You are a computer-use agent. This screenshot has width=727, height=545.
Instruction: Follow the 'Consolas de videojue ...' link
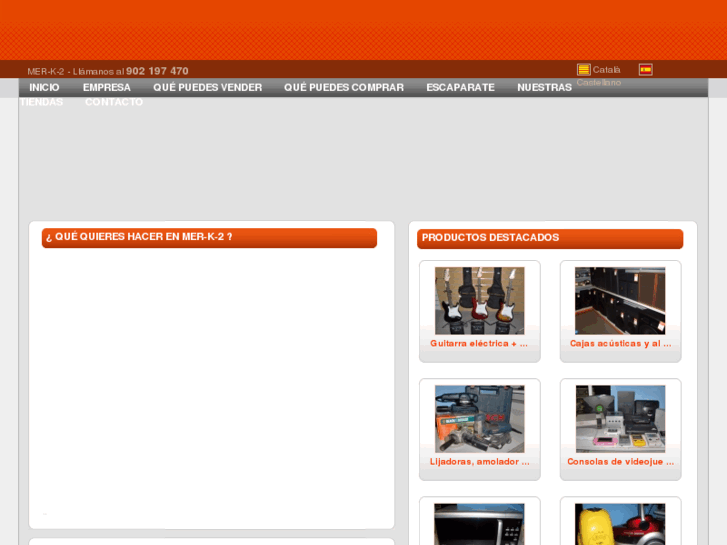pyautogui.click(x=620, y=462)
